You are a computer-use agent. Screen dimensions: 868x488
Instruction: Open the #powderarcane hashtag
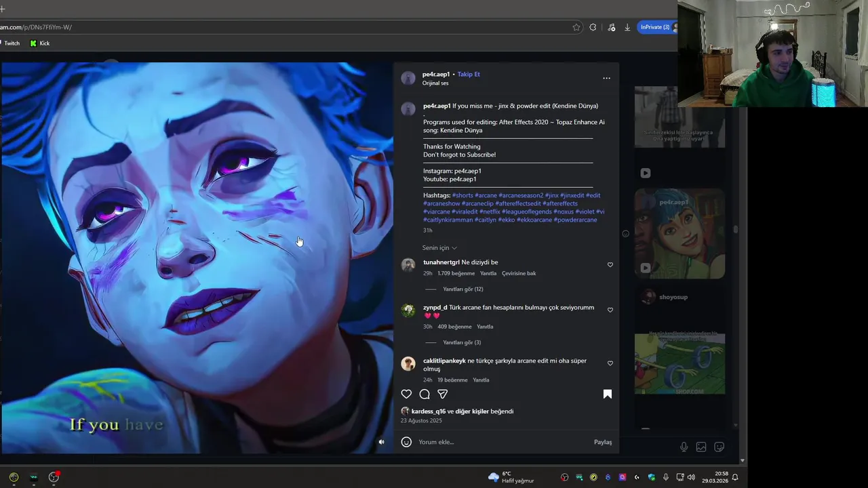pyautogui.click(x=575, y=220)
